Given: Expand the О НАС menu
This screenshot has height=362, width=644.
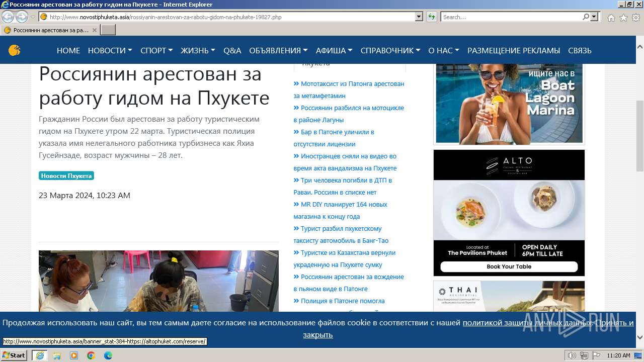Looking at the screenshot, I should tap(444, 50).
